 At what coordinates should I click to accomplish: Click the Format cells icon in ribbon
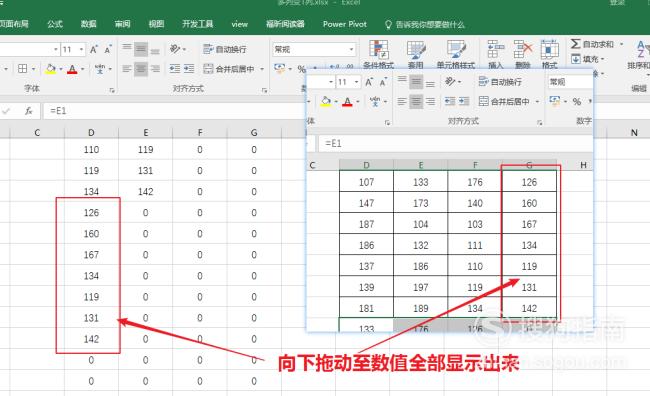click(x=550, y=49)
